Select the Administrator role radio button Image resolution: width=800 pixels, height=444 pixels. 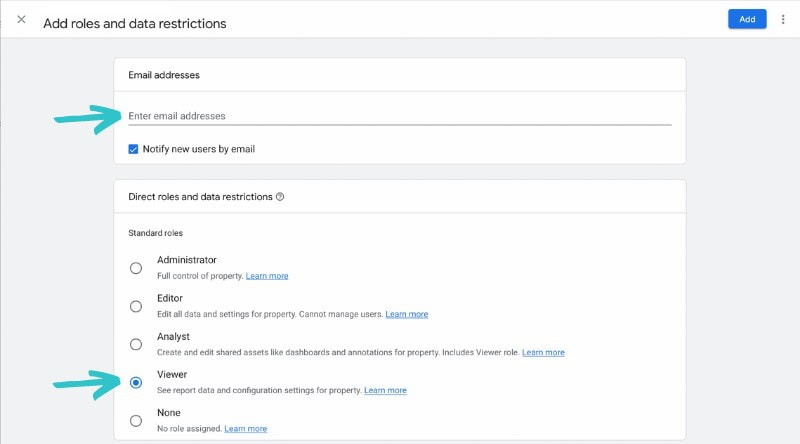click(136, 268)
